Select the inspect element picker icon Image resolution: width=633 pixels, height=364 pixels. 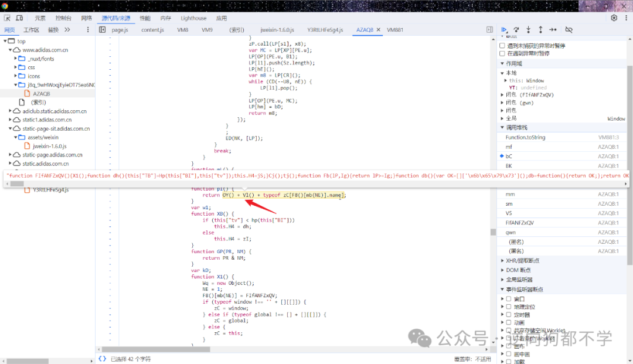click(x=7, y=18)
